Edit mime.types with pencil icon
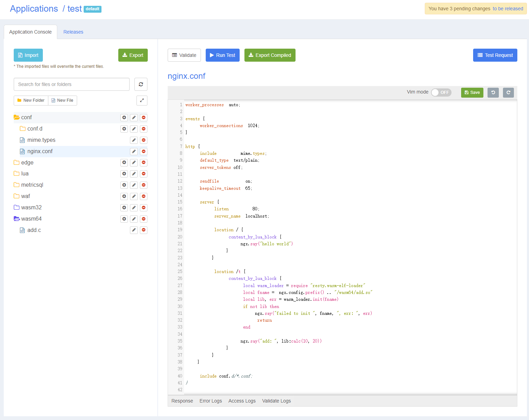The width and height of the screenshot is (529, 420). click(134, 140)
